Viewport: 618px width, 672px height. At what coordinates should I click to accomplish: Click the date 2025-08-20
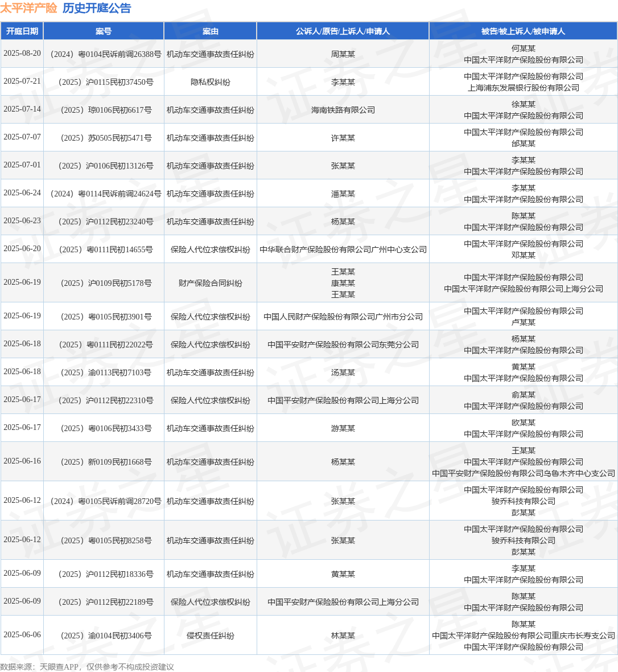[x=22, y=54]
